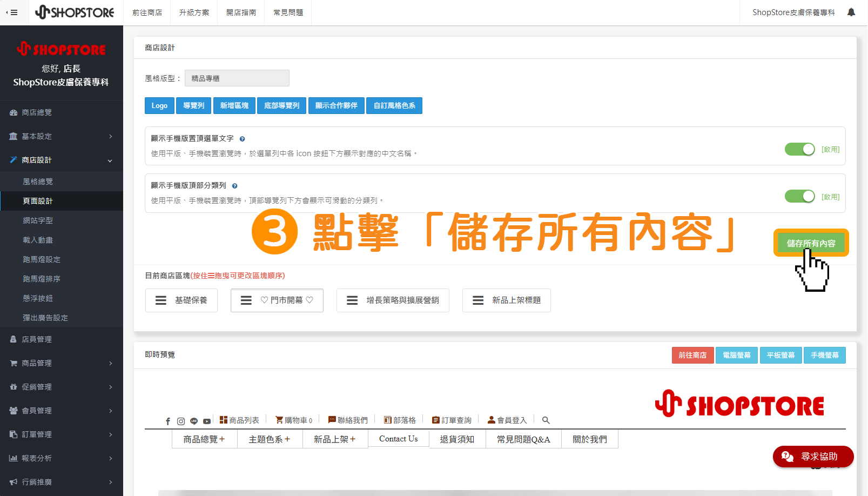Grab the drag handle of 基礎保養 block
The width and height of the screenshot is (868, 496).
click(161, 300)
